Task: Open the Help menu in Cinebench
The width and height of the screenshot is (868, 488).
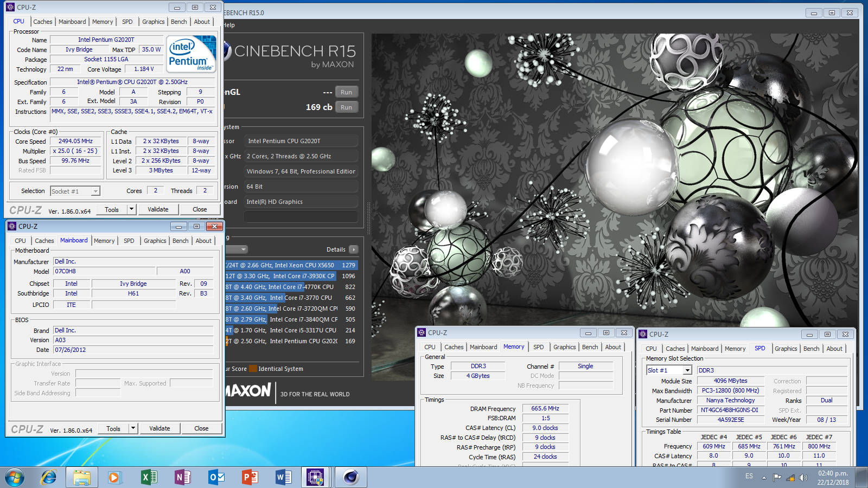Action: click(230, 25)
